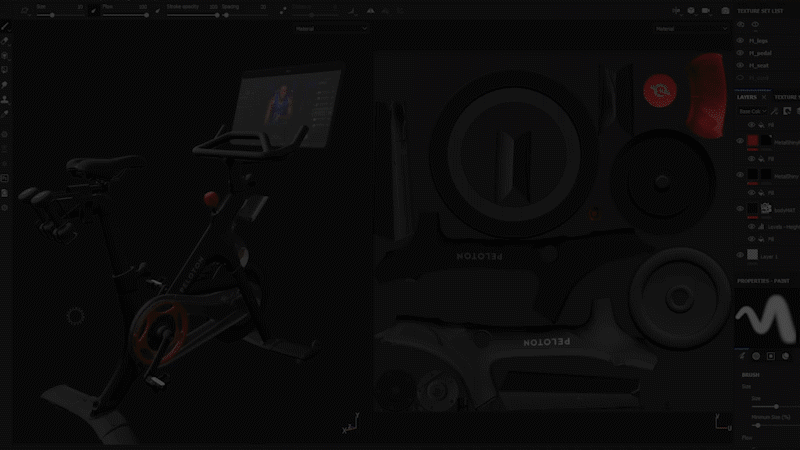Click the brush stroke preview in Properties
This screenshot has width=800, height=450.
point(767,317)
